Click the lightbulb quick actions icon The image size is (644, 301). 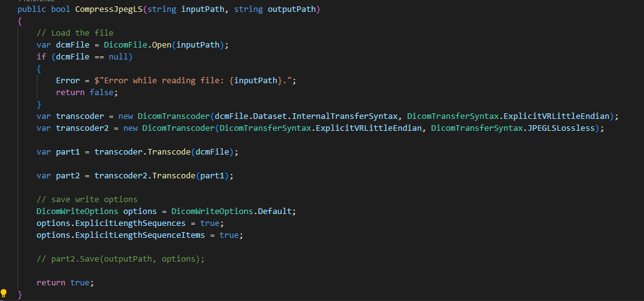(4, 293)
